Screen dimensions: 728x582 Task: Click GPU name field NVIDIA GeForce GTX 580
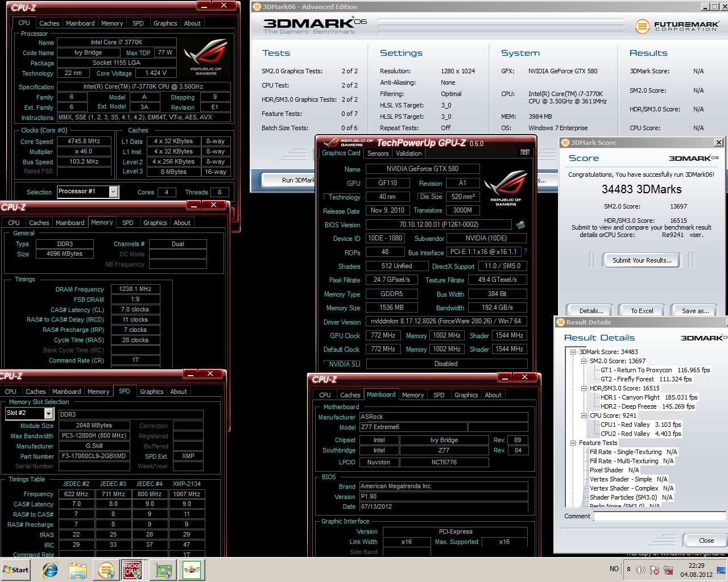pos(422,169)
